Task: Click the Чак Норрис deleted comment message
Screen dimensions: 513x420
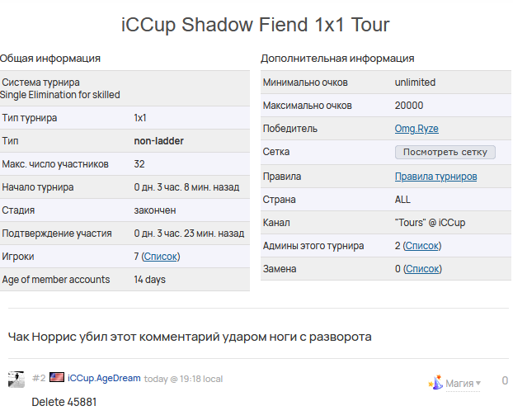Action: point(190,337)
